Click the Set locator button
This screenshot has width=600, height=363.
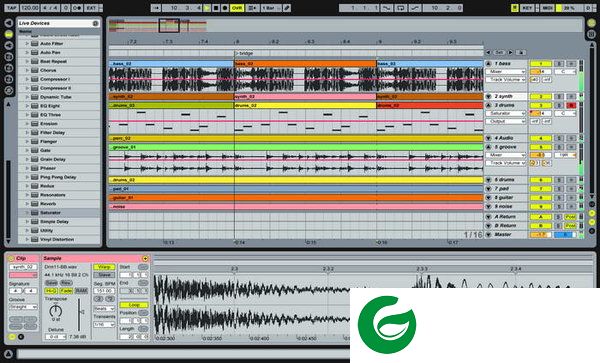[499, 52]
